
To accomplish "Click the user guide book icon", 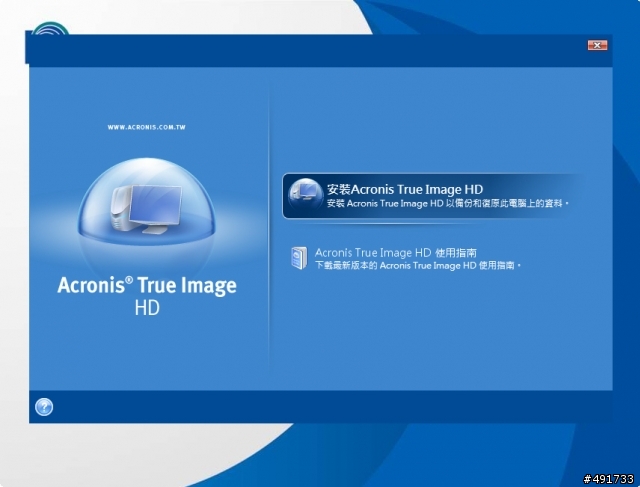I will [299, 258].
